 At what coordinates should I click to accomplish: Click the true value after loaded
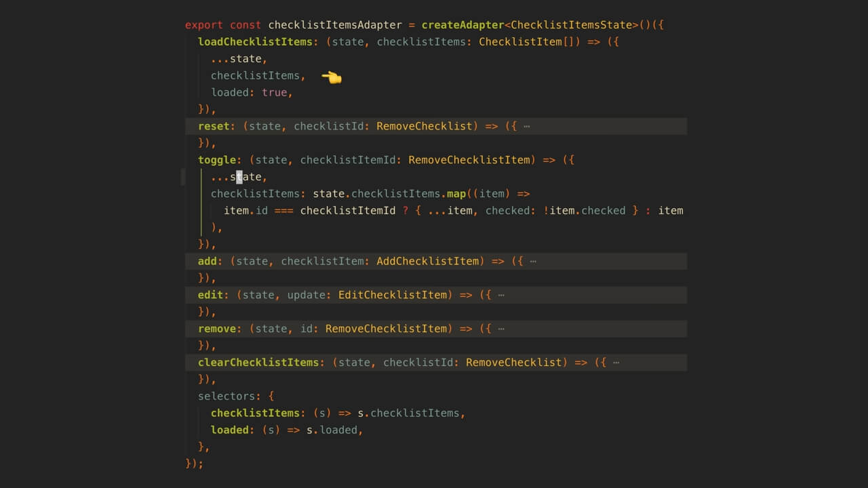[x=274, y=93]
